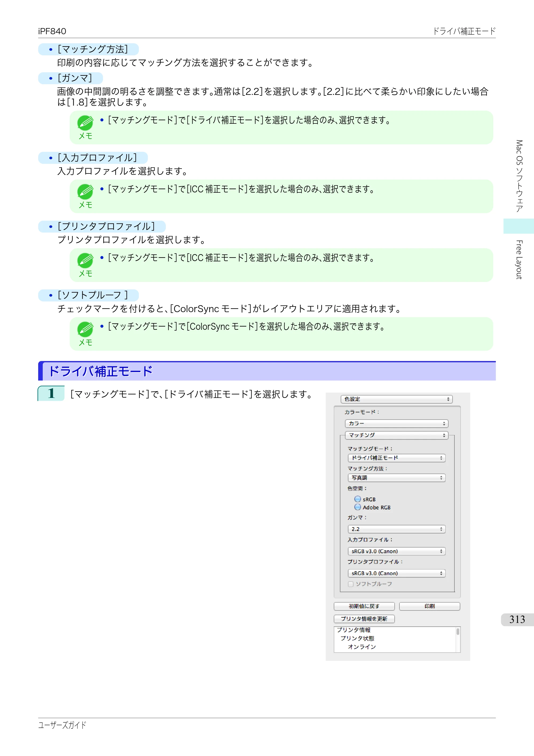Click the ユーザーズガイド footer text
This screenshot has height=756, width=534.
[x=62, y=725]
